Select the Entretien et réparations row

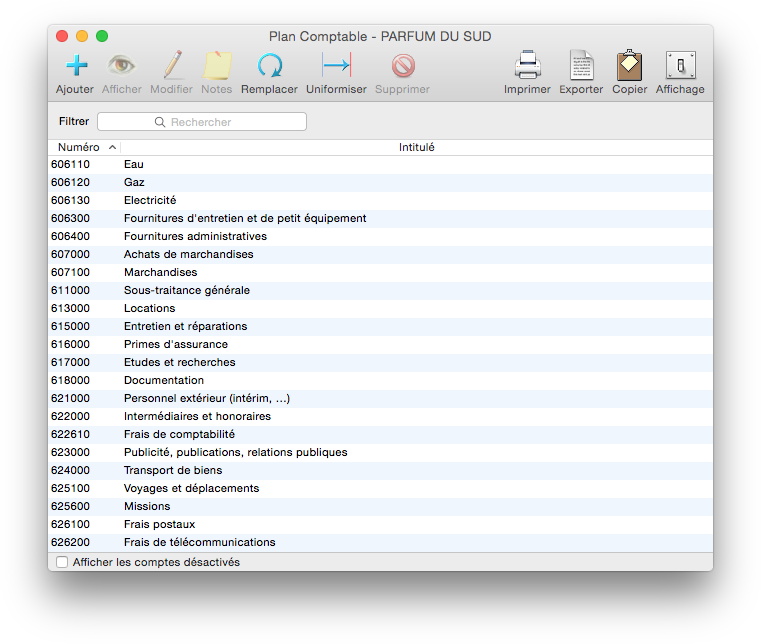[380, 326]
